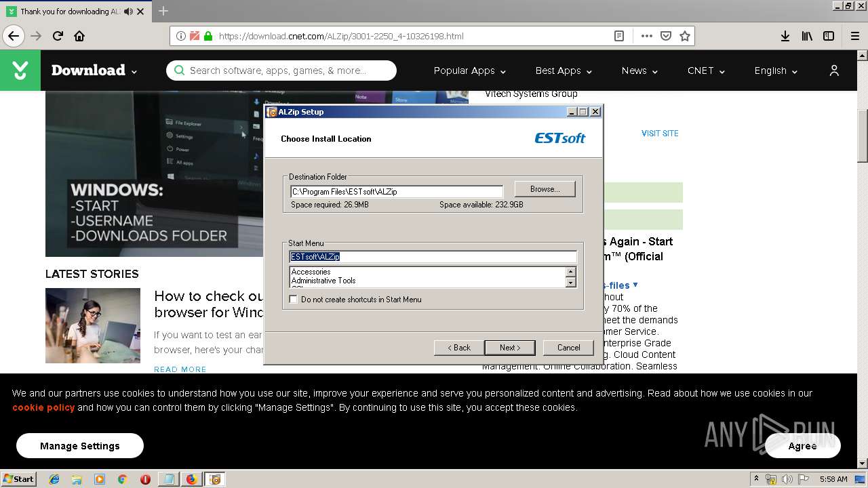Click the VISIT SITE link
This screenshot has height=488, width=868.
[660, 134]
